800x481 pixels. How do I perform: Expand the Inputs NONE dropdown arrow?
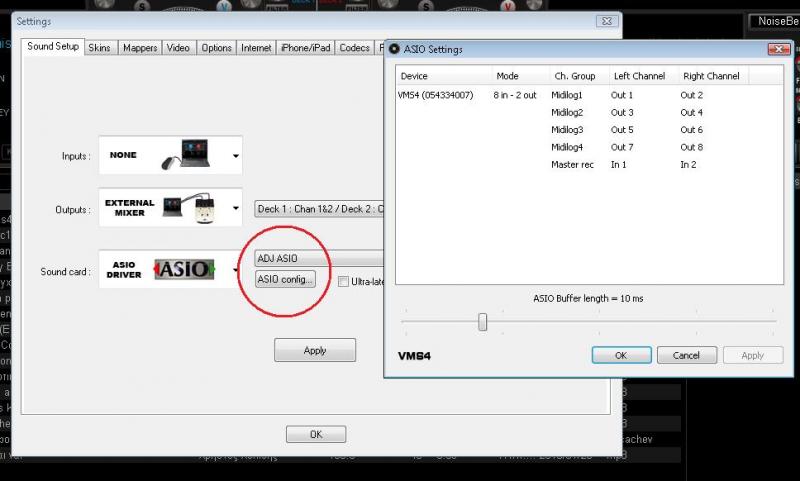pyautogui.click(x=236, y=156)
